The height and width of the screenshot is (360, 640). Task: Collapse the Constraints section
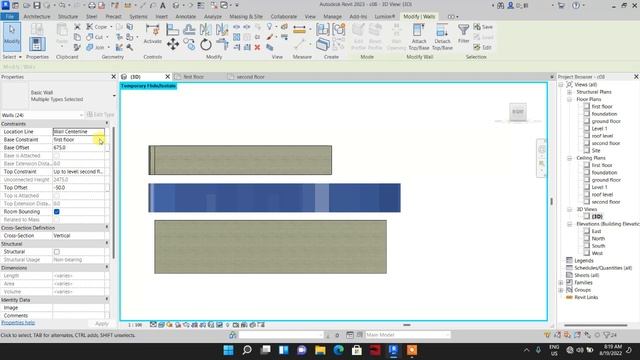pyautogui.click(x=107, y=123)
